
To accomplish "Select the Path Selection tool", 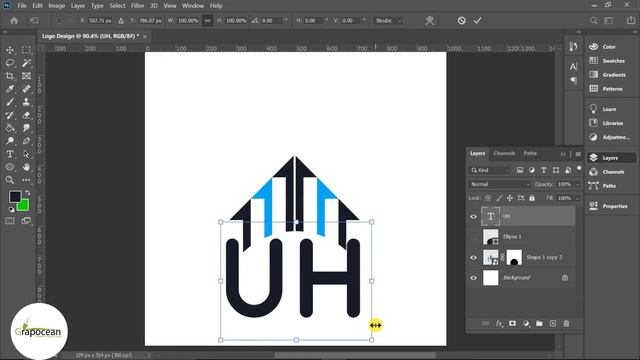I will 26,154.
